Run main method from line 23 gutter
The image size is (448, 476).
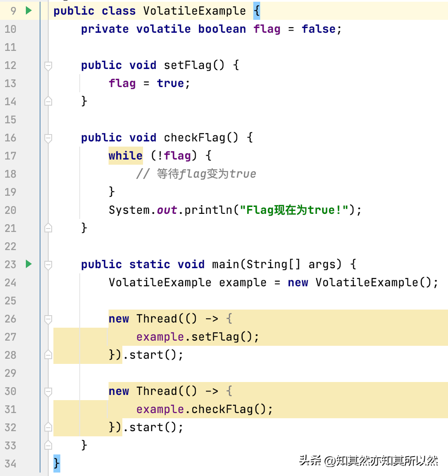29,264
